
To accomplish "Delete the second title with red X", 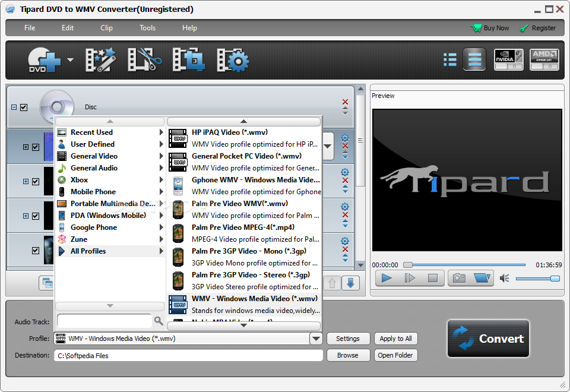I will tap(346, 181).
